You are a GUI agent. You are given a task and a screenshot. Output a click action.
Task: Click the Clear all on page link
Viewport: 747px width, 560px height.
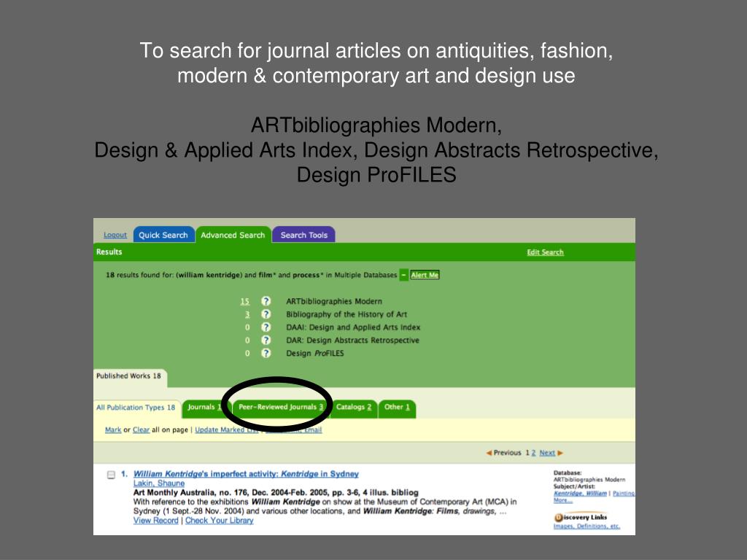tap(141, 429)
